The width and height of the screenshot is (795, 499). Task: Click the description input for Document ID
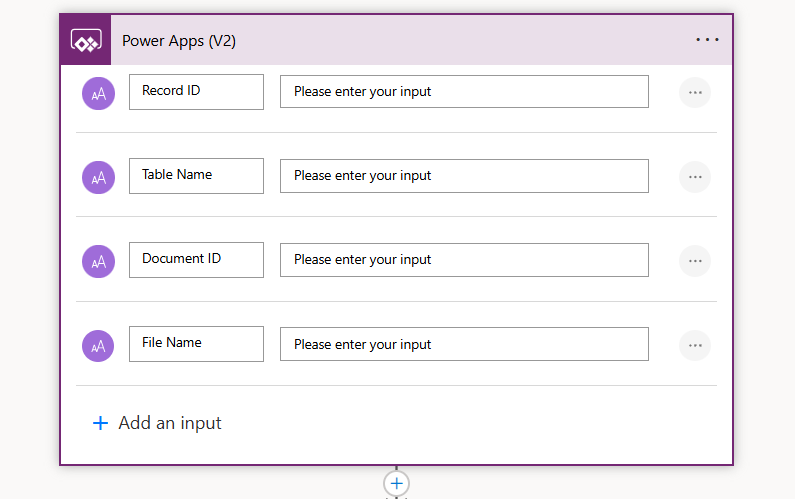464,260
